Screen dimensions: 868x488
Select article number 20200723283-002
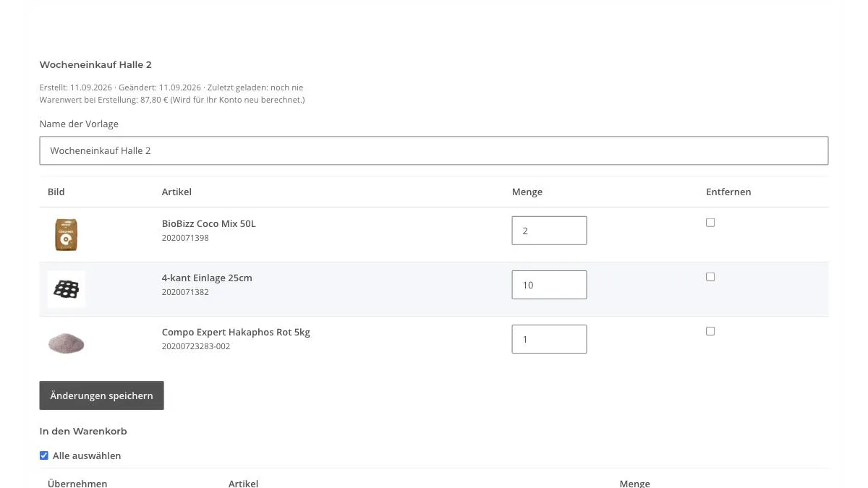(196, 346)
